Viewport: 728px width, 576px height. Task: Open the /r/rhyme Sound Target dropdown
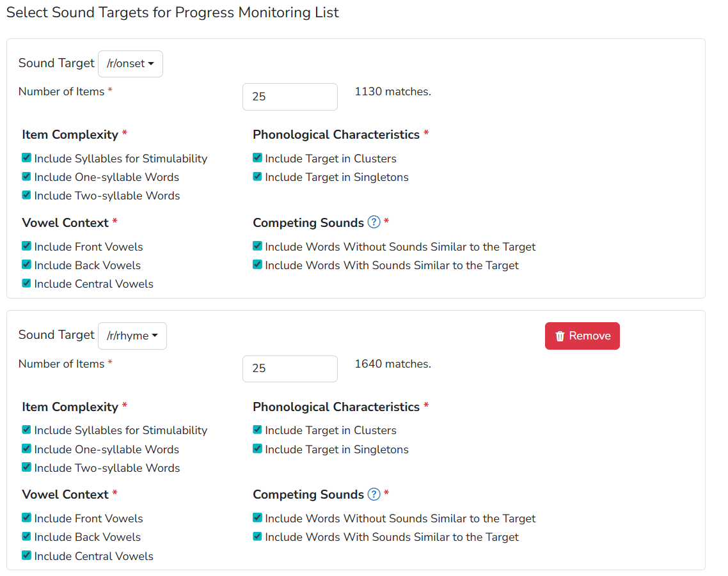132,336
